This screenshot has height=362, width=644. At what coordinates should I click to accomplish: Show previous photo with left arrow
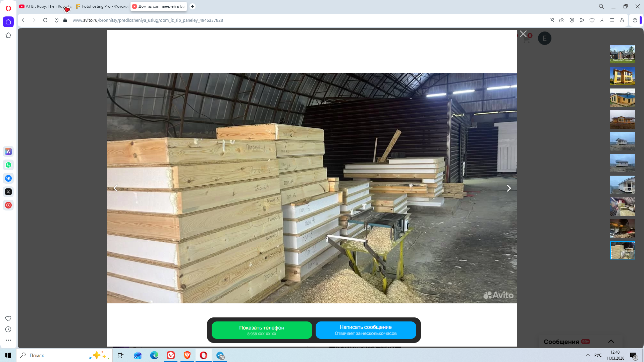[x=116, y=188]
